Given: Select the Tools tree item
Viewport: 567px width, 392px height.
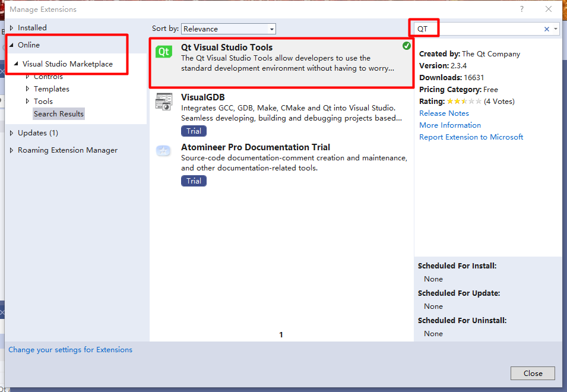Looking at the screenshot, I should point(43,101).
